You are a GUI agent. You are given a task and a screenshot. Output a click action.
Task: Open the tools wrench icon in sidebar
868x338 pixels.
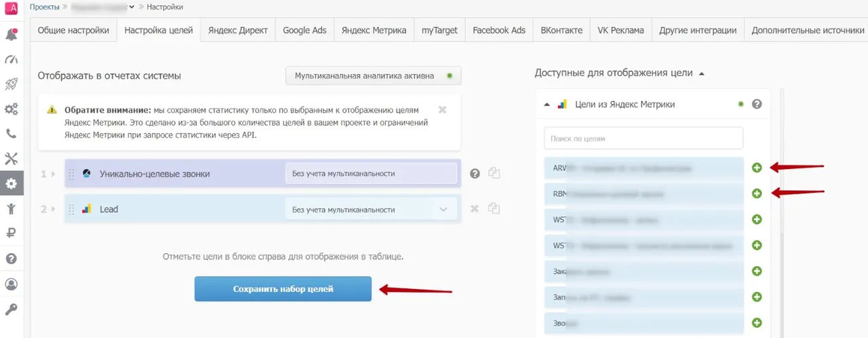[x=11, y=159]
